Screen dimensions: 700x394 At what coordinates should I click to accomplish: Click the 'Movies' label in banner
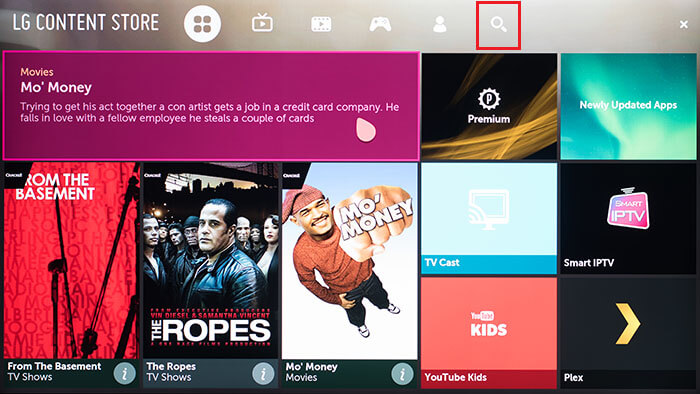[37, 72]
